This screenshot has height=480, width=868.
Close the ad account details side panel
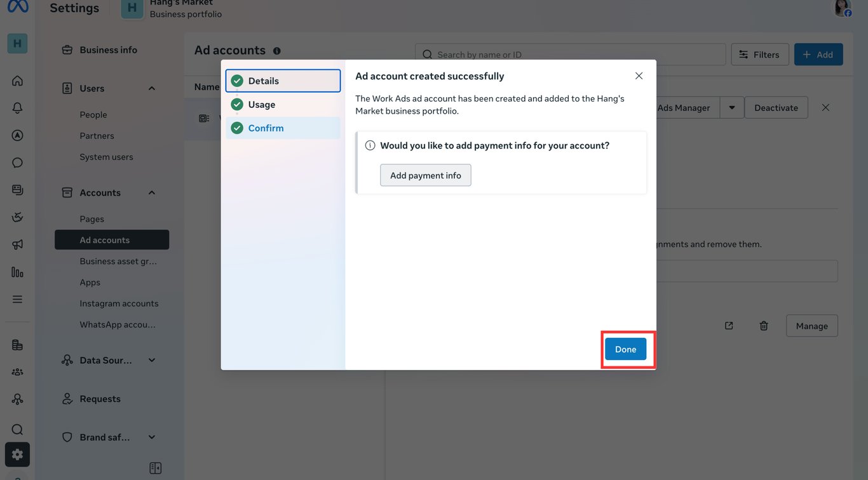(825, 107)
